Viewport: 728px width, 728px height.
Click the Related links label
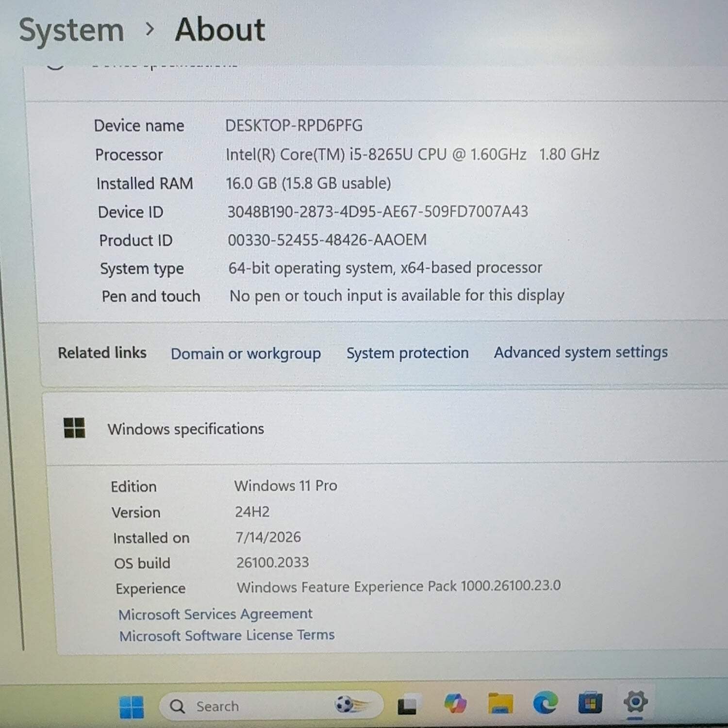[102, 353]
